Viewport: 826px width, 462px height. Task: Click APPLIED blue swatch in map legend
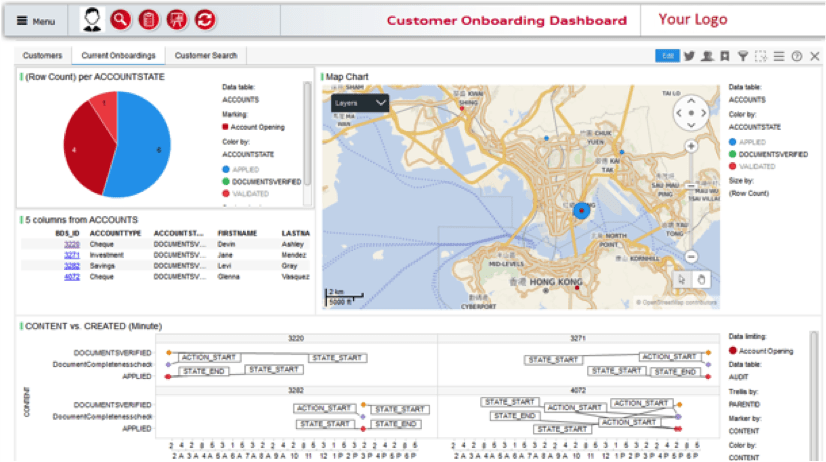tap(732, 142)
